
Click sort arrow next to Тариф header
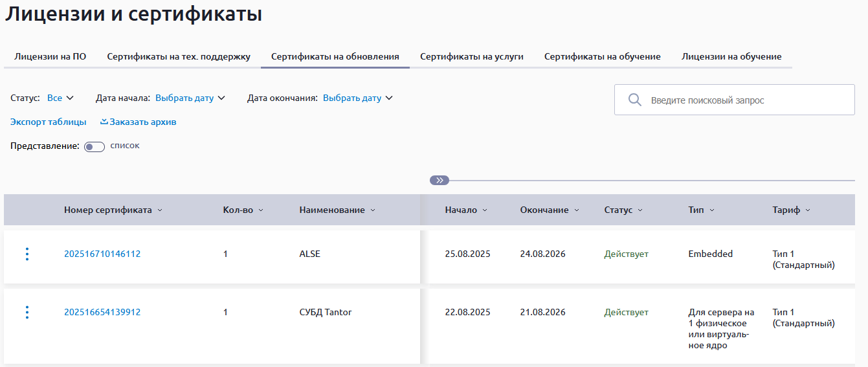click(x=808, y=210)
